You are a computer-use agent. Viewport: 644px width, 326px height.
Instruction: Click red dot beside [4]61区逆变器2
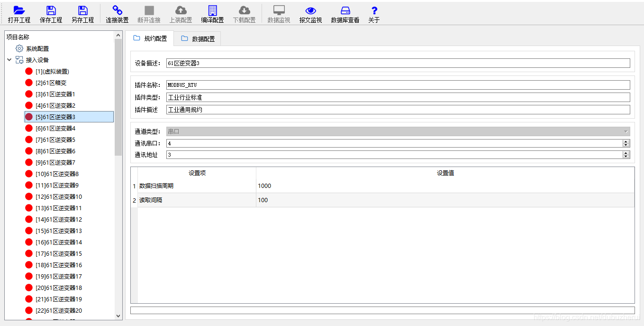point(29,105)
